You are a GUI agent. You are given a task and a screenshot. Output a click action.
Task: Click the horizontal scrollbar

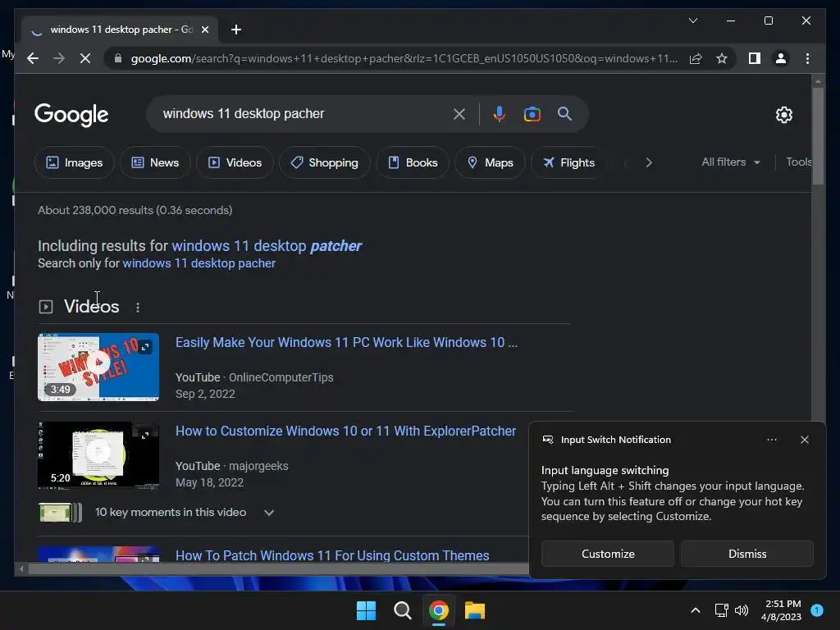[x=279, y=568]
